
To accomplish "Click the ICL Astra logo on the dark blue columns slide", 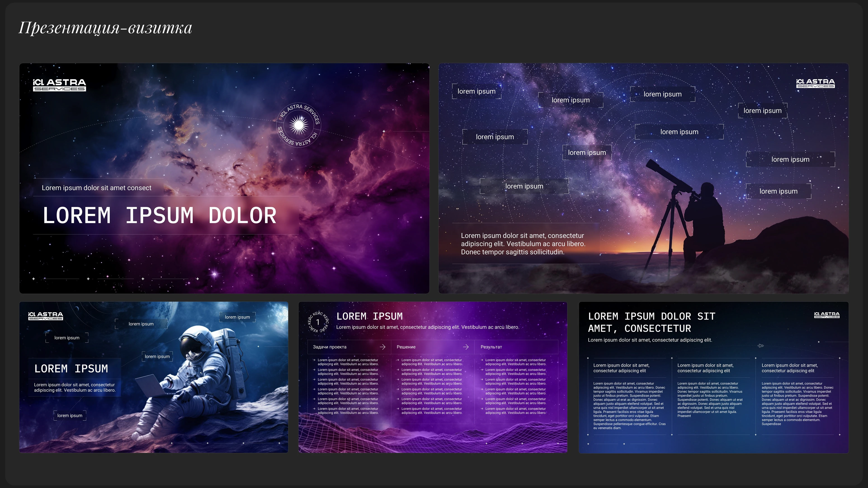I will 827,315.
